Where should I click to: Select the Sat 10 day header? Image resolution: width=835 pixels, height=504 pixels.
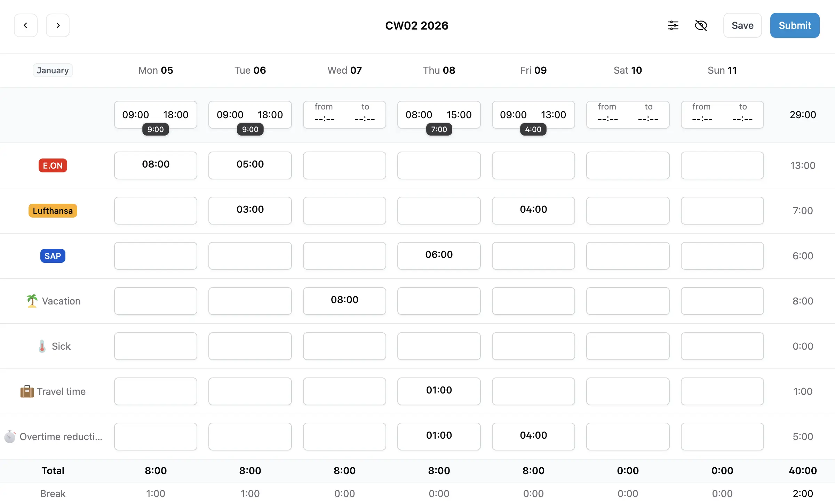[628, 70]
